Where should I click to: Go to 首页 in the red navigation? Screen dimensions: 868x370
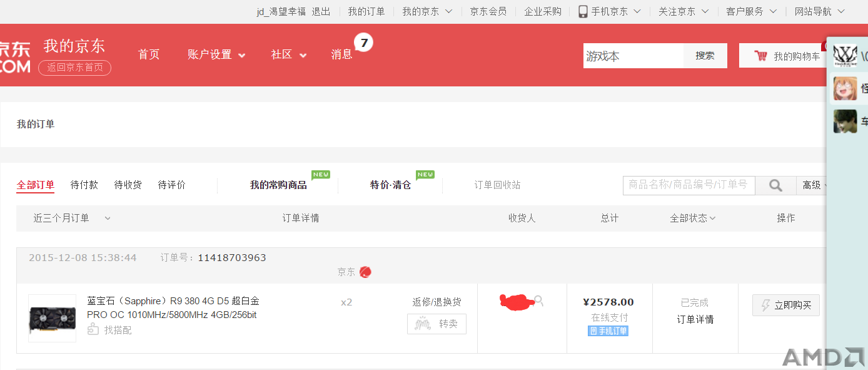pos(149,54)
